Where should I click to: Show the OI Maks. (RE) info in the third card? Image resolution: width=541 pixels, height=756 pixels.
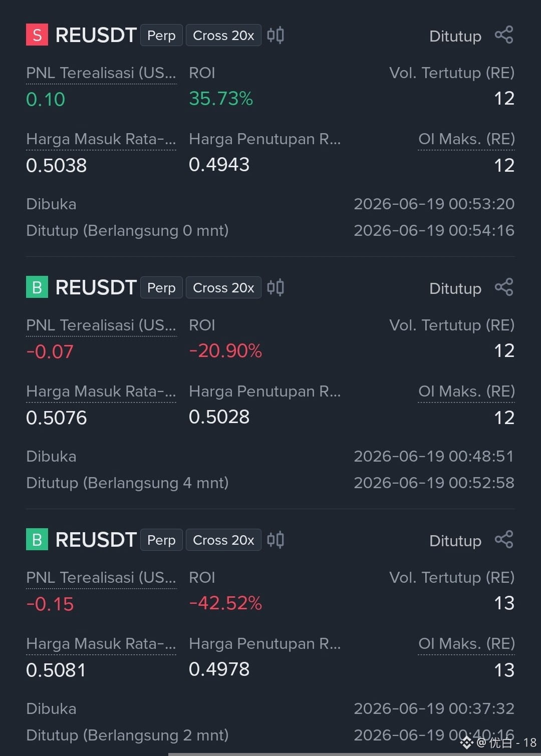click(466, 644)
